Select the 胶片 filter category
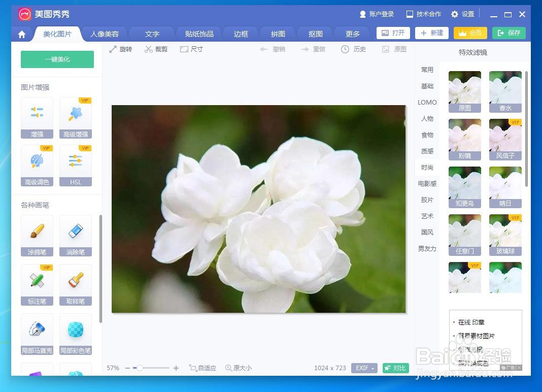The height and width of the screenshot is (392, 542). tap(427, 200)
